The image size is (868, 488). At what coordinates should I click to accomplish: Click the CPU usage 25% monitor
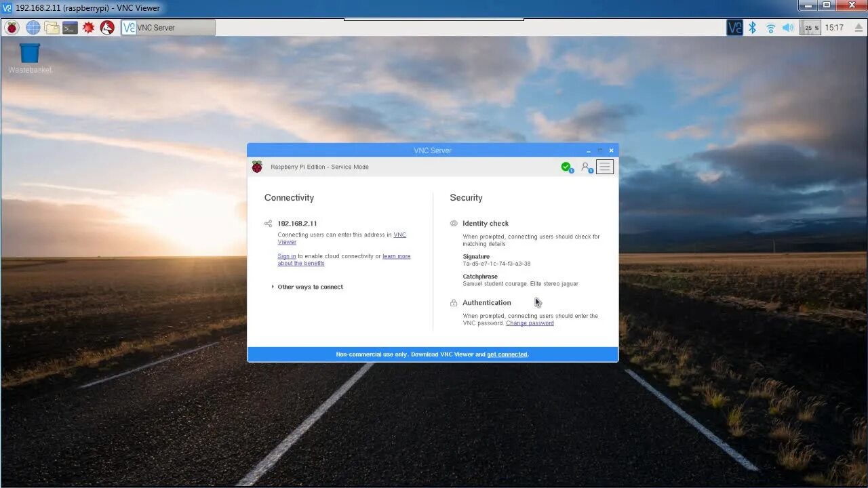810,28
